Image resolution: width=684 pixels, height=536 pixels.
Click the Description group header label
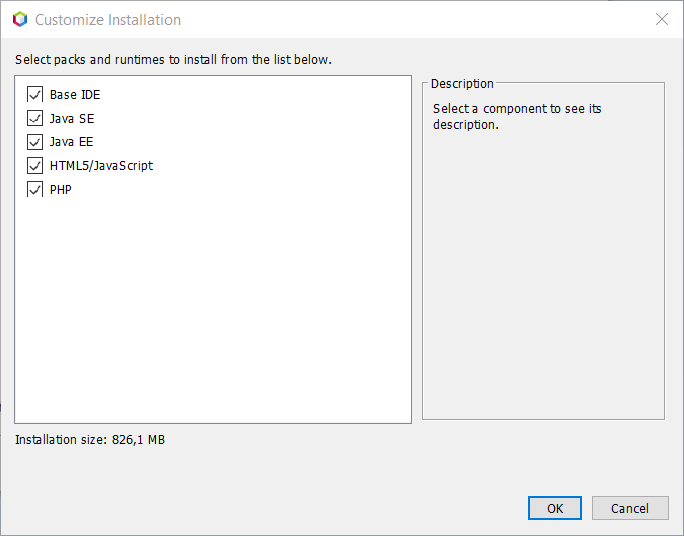(x=462, y=84)
